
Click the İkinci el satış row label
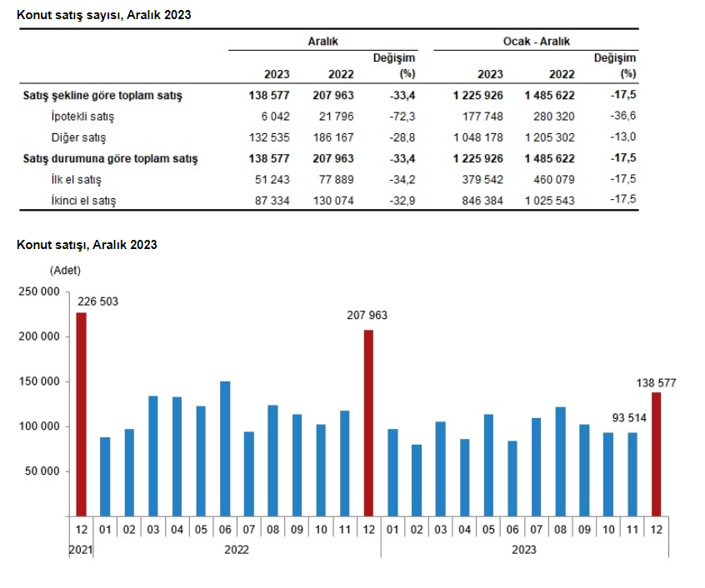tap(83, 201)
